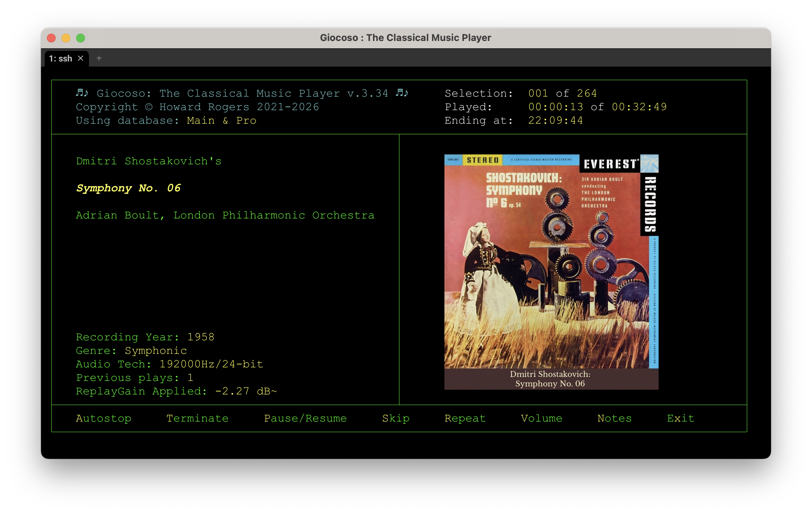
Task: Toggle the Repeat option
Action: pos(465,418)
